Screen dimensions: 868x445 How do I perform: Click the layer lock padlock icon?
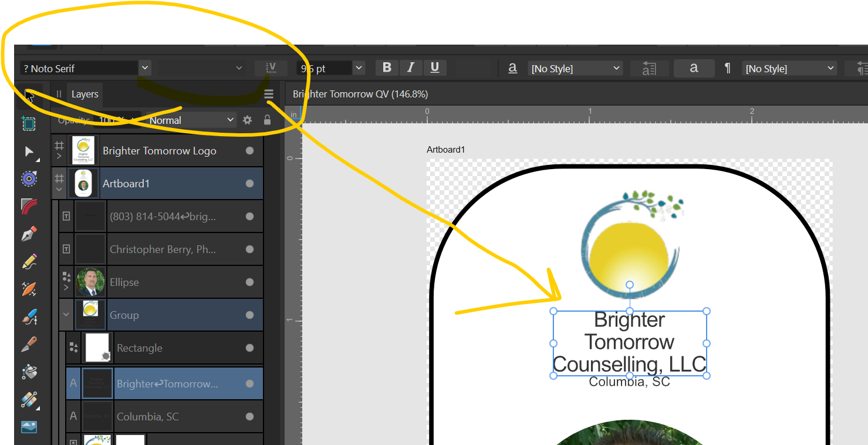(267, 120)
